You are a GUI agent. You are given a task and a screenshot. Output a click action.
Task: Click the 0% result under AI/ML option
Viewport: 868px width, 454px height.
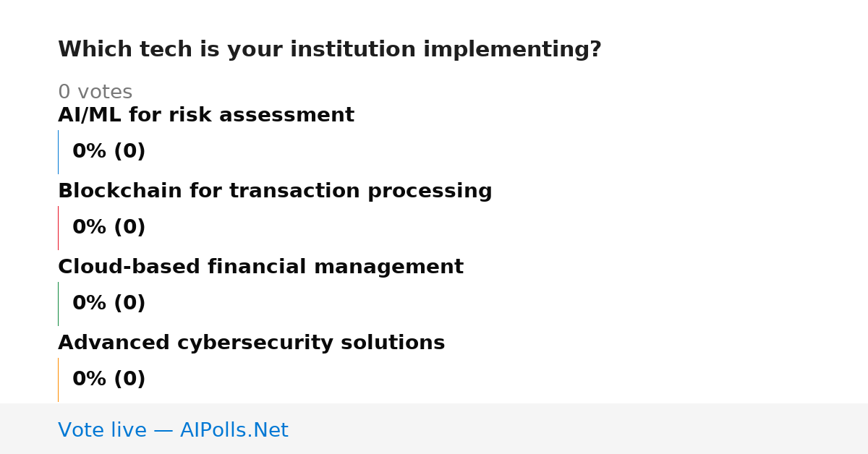(90, 152)
